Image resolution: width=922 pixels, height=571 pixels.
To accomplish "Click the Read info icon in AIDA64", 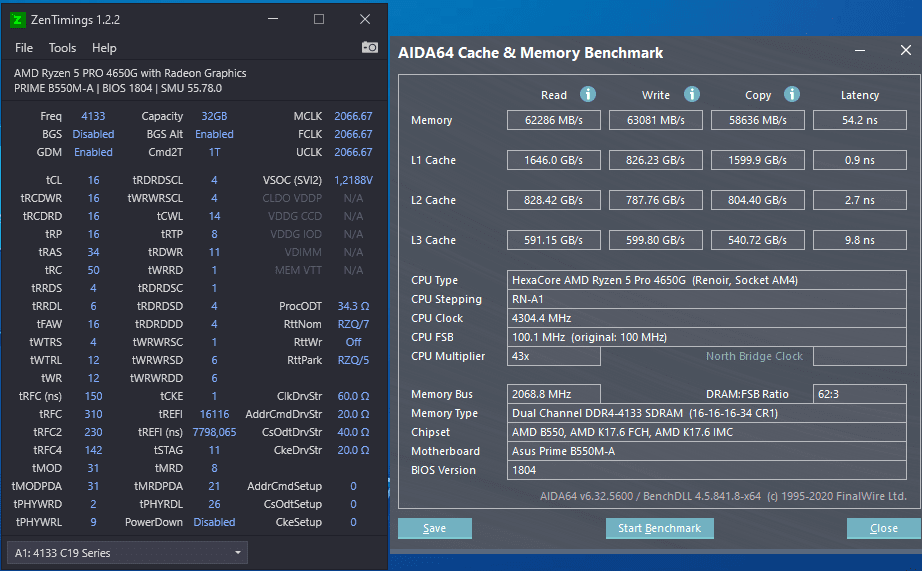I will (x=587, y=94).
